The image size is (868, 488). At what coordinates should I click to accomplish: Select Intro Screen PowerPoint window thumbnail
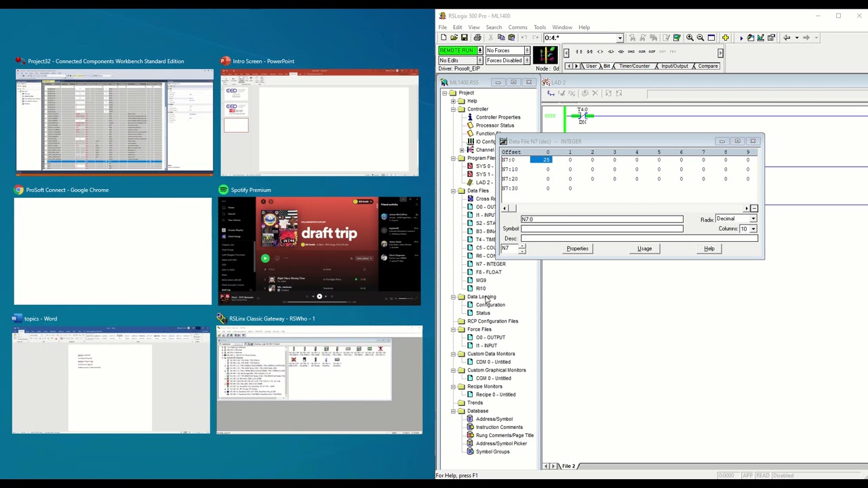(x=319, y=122)
